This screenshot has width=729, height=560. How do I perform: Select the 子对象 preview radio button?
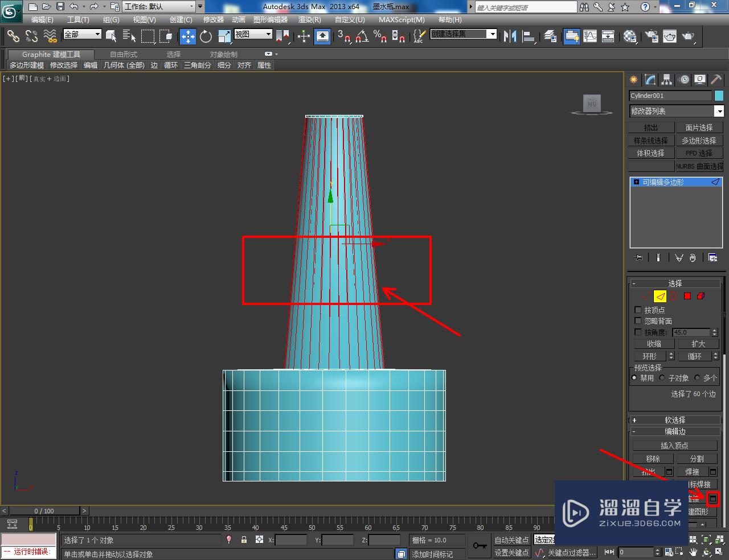(662, 378)
